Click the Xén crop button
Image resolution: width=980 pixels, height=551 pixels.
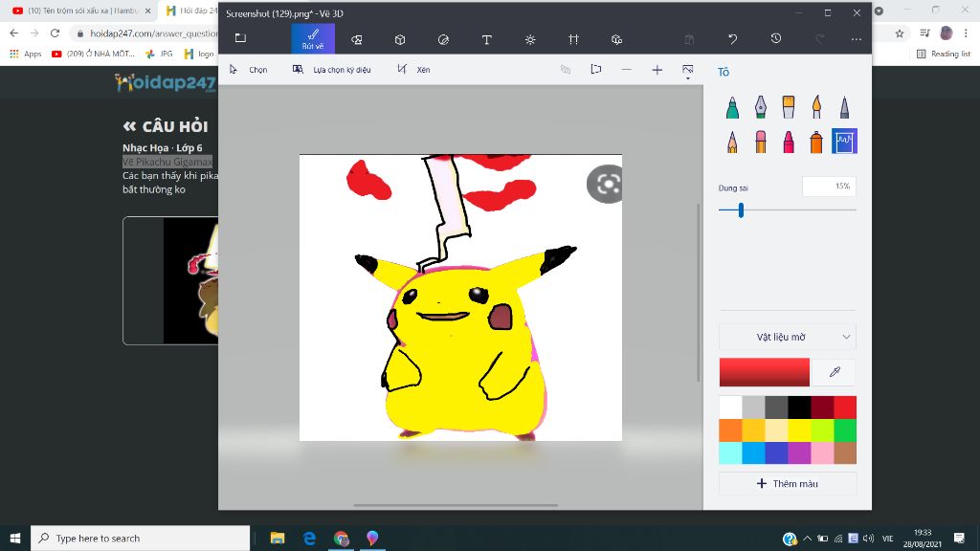[413, 69]
